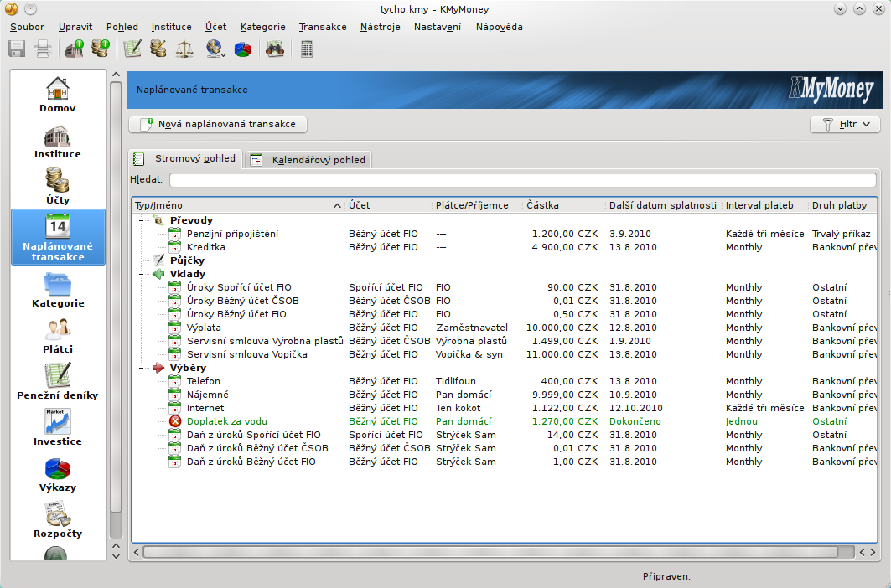The width and height of the screenshot is (891, 588).
Task: Click the Save file toolbar icon
Action: 17,49
